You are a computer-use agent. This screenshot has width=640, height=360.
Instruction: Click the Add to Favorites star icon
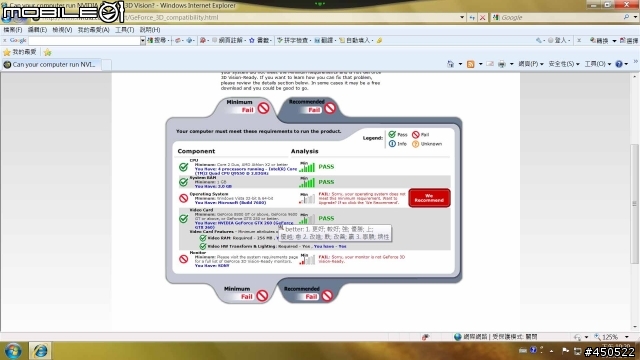point(48,52)
